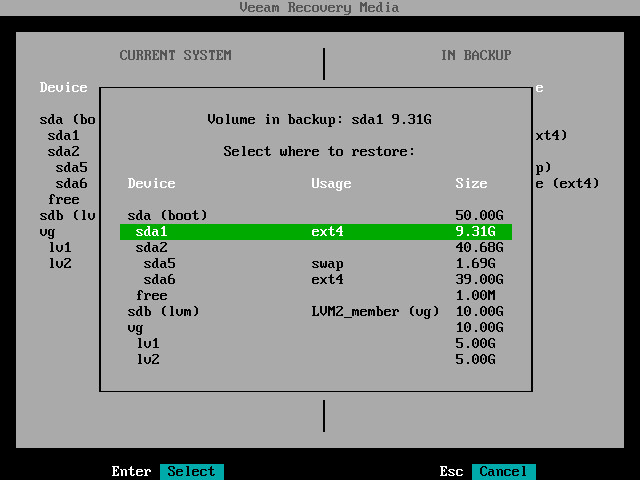The image size is (640, 480).
Task: Pick the sda5 swap row in dialog
Action: (316, 264)
